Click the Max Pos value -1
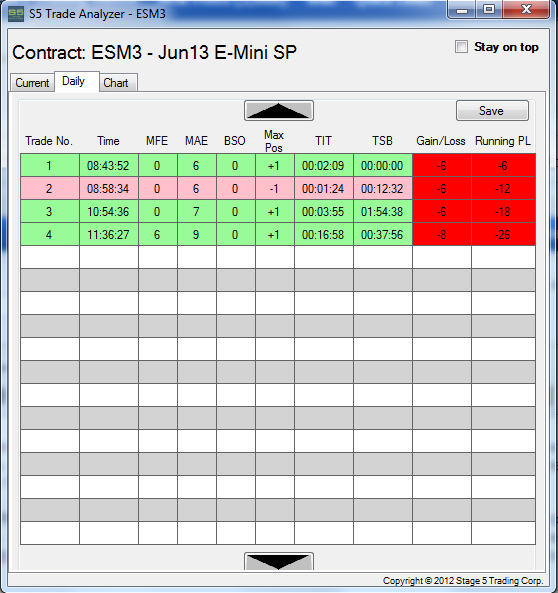558x593 pixels. tap(275, 188)
